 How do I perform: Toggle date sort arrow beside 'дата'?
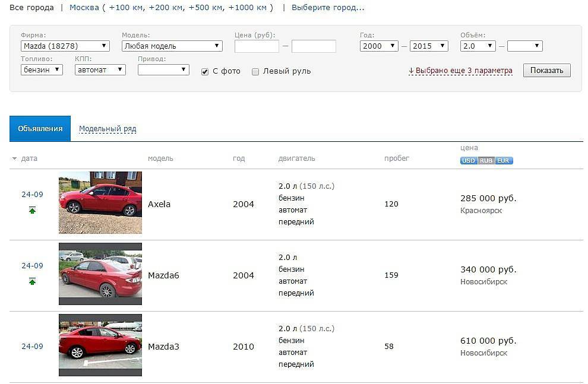coord(14,158)
